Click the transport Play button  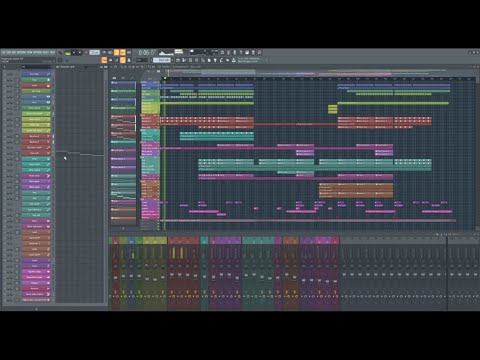[74, 53]
